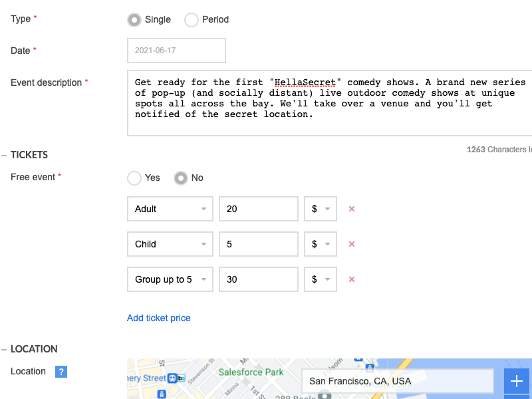Click the Date input field
The width and height of the screenshot is (532, 399).
click(x=176, y=51)
